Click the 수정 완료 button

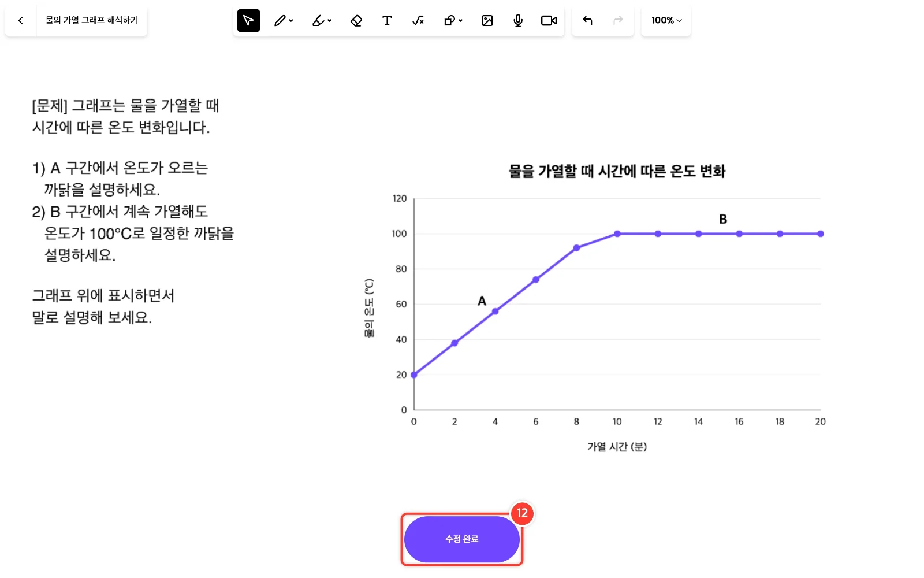click(x=462, y=539)
